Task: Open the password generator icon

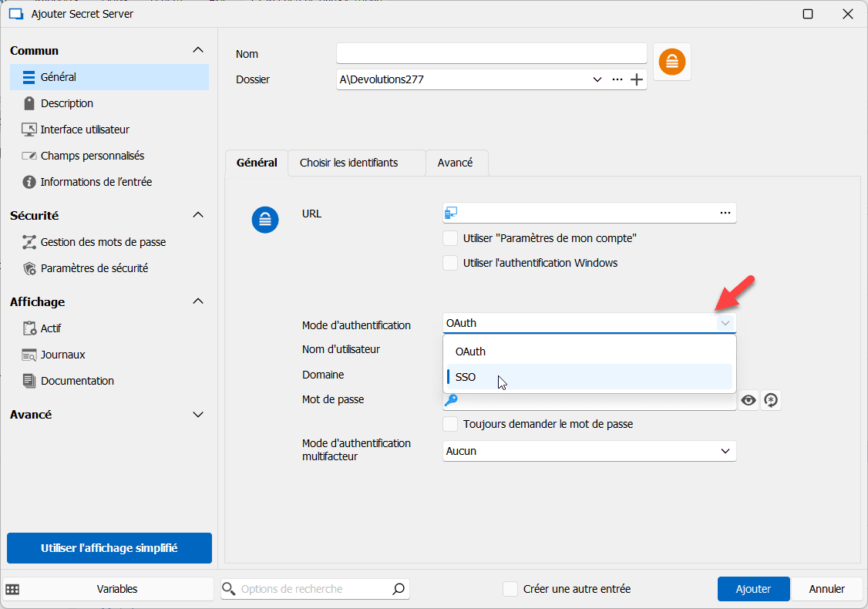Action: [771, 400]
